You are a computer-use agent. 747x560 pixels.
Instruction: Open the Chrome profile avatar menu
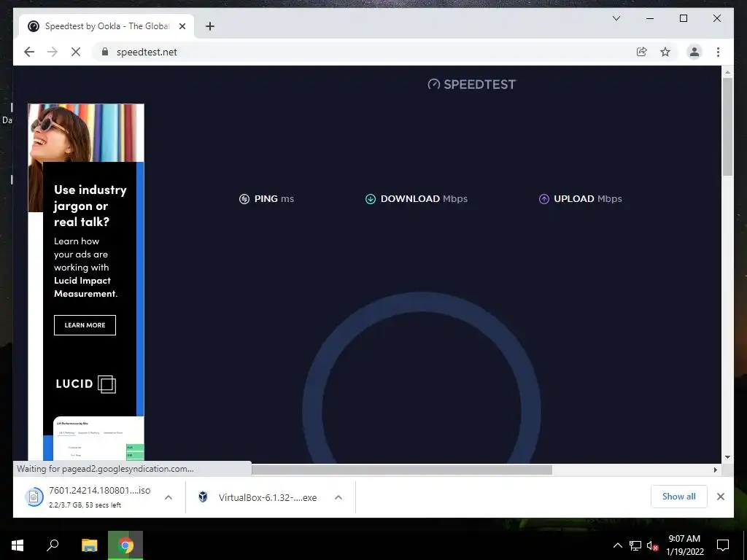[x=694, y=52]
